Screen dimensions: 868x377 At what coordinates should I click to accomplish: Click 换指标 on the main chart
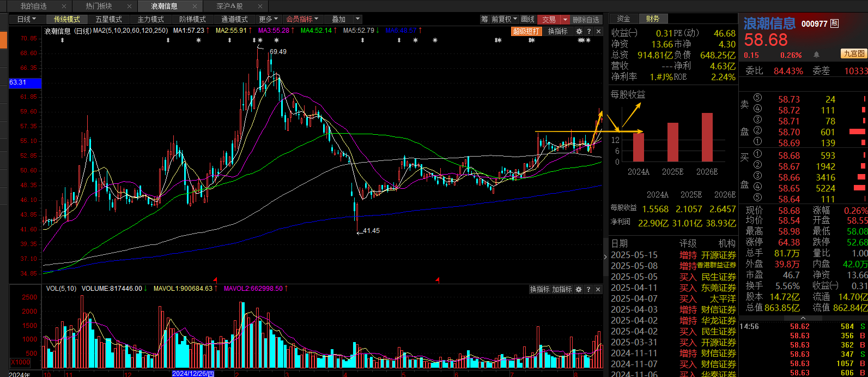[x=557, y=32]
